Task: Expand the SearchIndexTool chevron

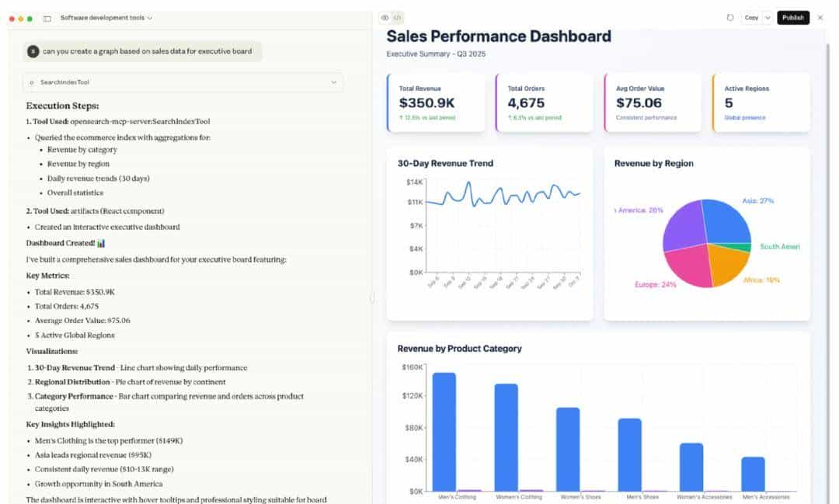Action: coord(334,82)
